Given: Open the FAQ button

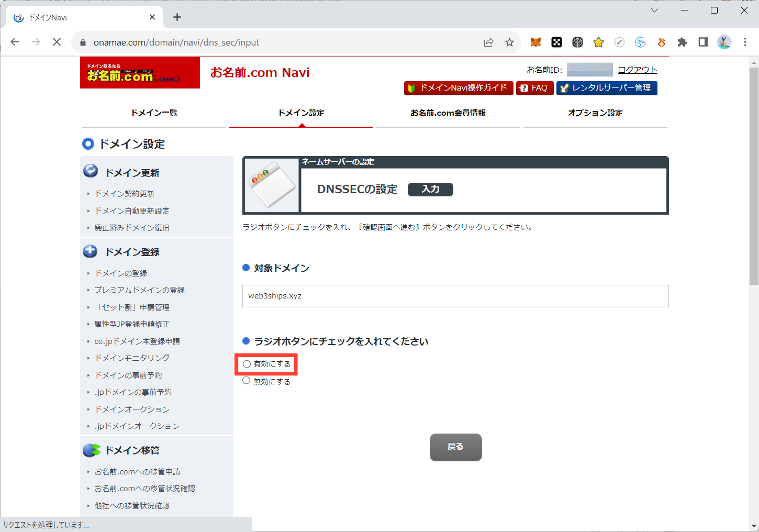Looking at the screenshot, I should [x=534, y=88].
